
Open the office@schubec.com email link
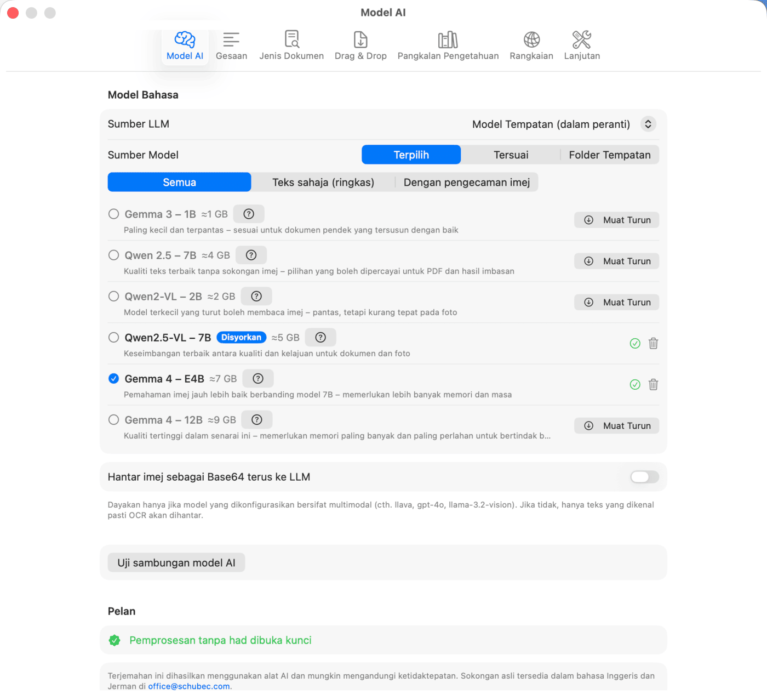click(189, 686)
